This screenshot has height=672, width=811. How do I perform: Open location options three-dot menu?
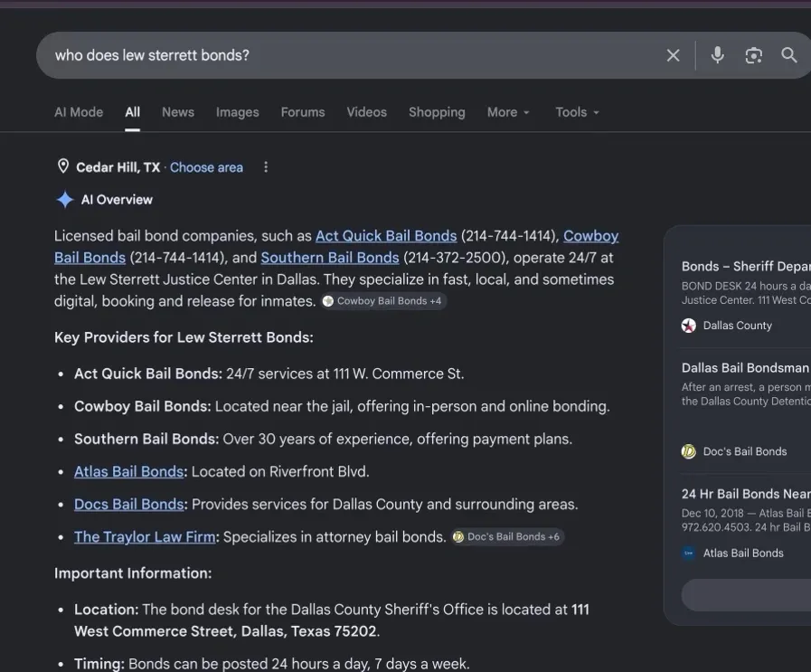pyautogui.click(x=266, y=167)
